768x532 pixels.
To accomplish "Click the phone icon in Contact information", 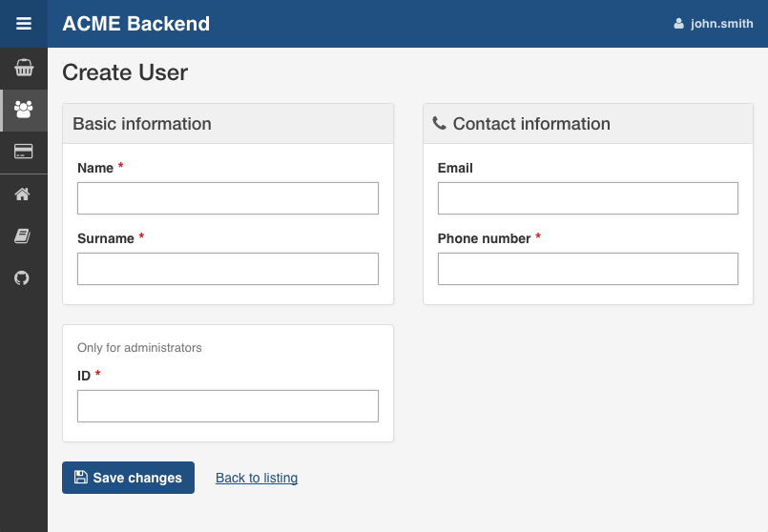I will click(x=439, y=123).
